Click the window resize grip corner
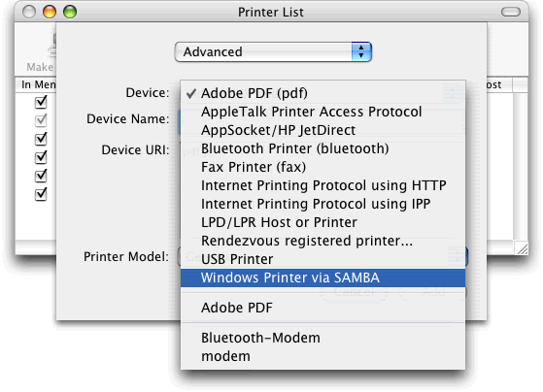Image resolution: width=543 pixels, height=392 pixels. tap(523, 248)
